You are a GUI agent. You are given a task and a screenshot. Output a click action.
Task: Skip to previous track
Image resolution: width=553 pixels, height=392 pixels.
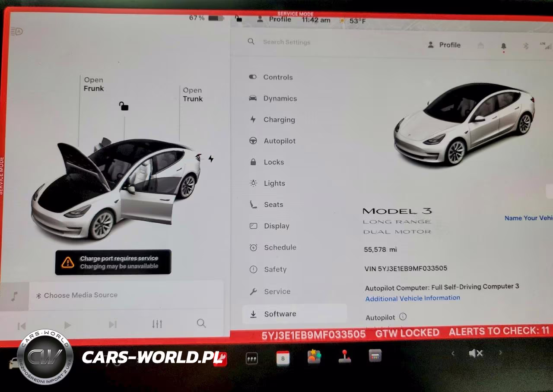coord(22,326)
